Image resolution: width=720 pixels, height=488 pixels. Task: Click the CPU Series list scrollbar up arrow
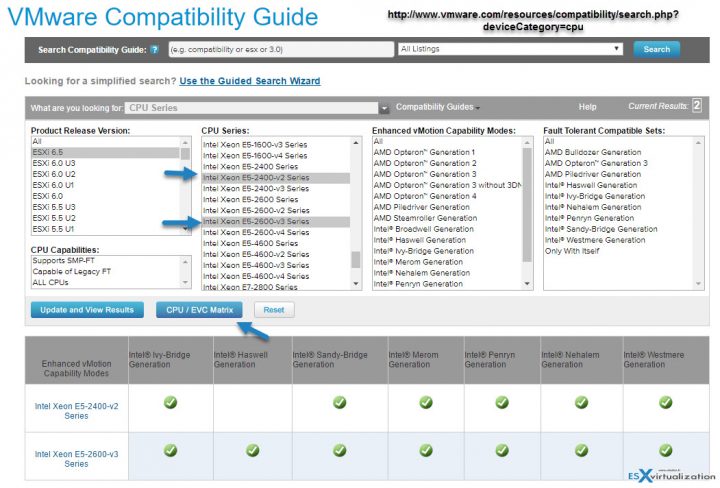click(356, 143)
